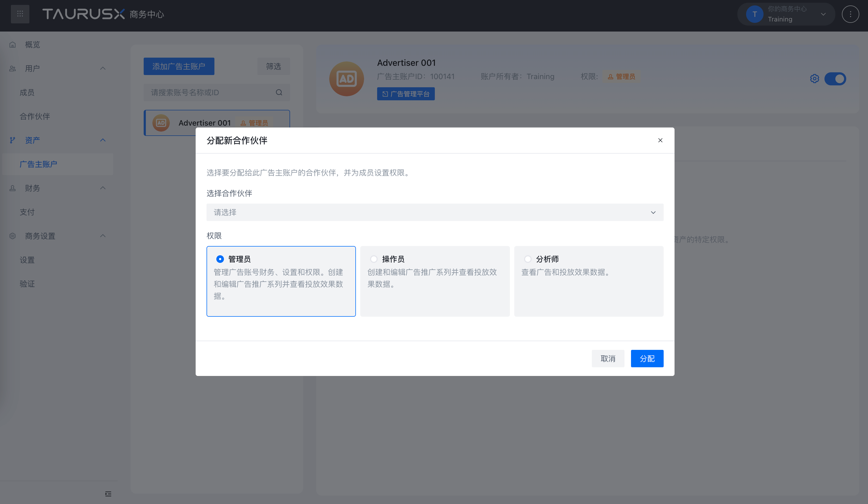Toggle the Advertiser 001 enable switch

point(835,79)
